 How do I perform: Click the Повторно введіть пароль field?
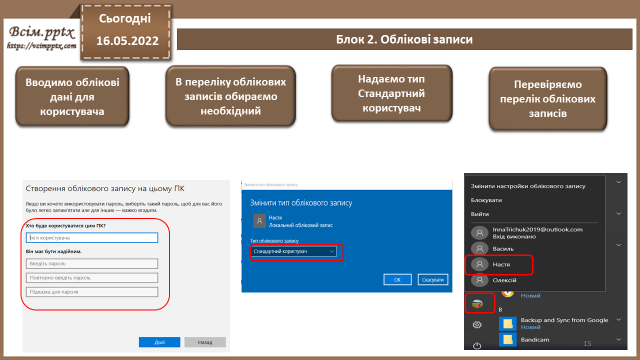click(x=92, y=278)
